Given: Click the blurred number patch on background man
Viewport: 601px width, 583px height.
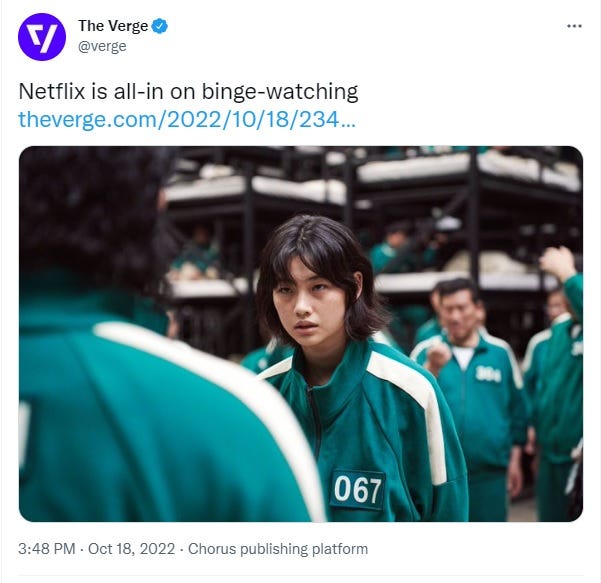Looking at the screenshot, I should [487, 374].
